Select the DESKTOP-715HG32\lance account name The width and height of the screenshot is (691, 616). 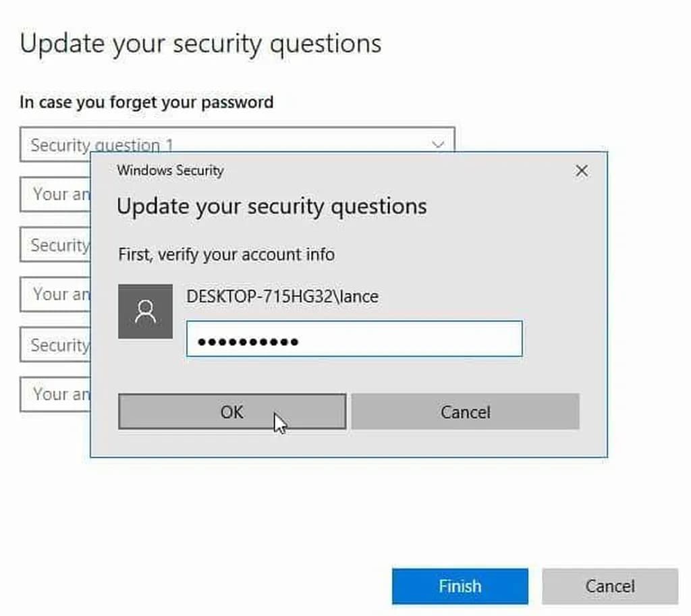pyautogui.click(x=282, y=296)
